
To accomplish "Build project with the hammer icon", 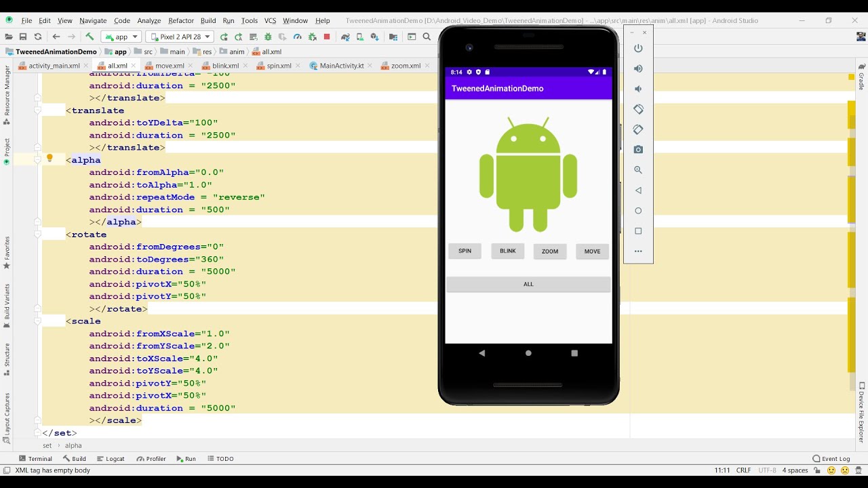I will click(90, 37).
